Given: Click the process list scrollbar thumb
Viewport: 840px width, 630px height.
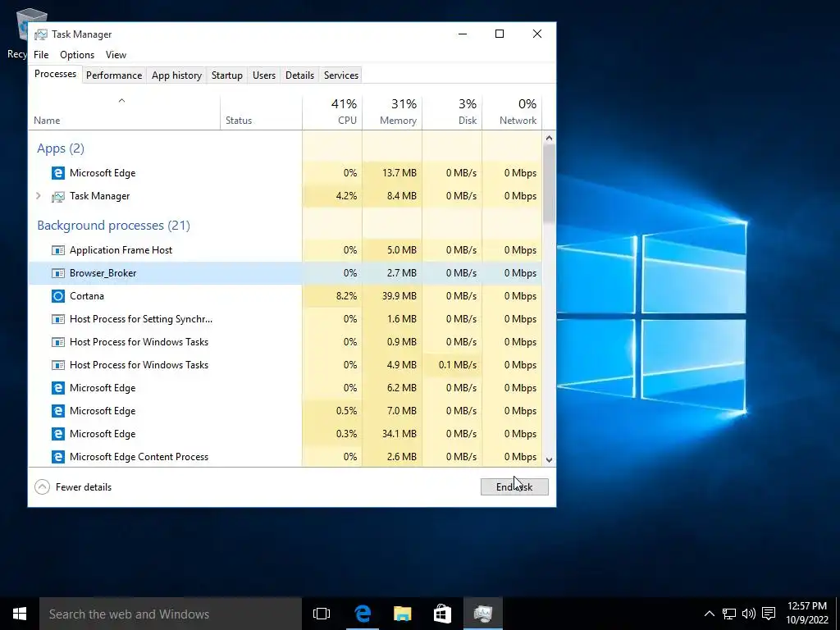Looking at the screenshot, I should click(x=549, y=184).
